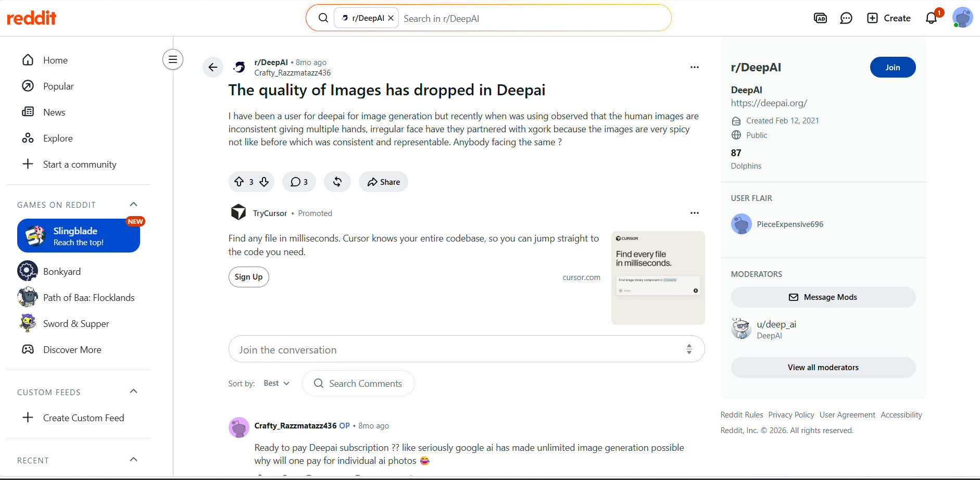Collapse the left navigation sidebar

tap(173, 59)
